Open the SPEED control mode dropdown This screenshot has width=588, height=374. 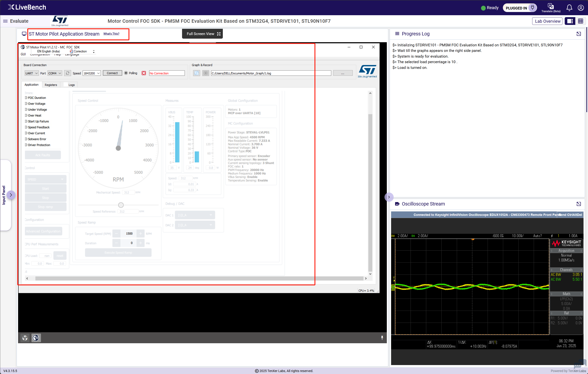(x=45, y=179)
